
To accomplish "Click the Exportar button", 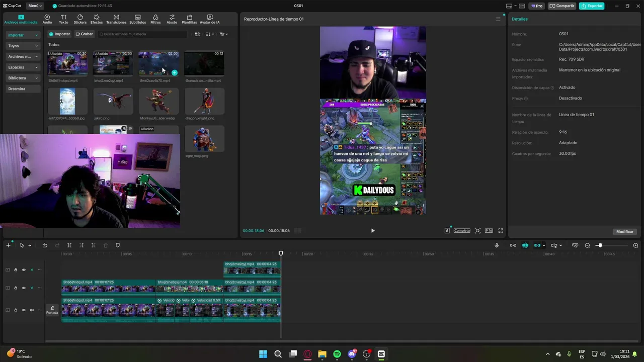I will click(592, 6).
